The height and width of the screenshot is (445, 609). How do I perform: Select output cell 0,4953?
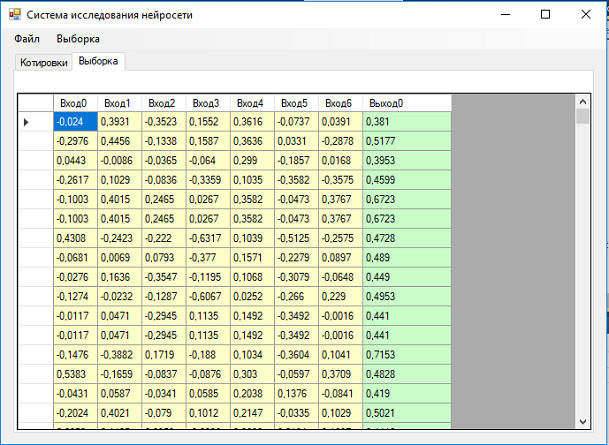[407, 297]
